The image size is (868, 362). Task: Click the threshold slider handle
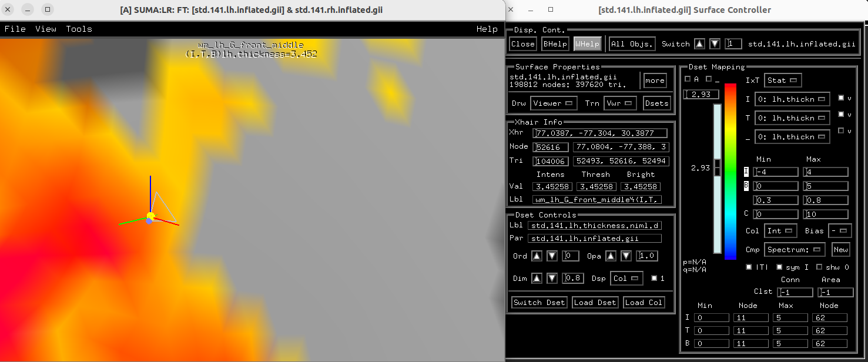point(716,167)
